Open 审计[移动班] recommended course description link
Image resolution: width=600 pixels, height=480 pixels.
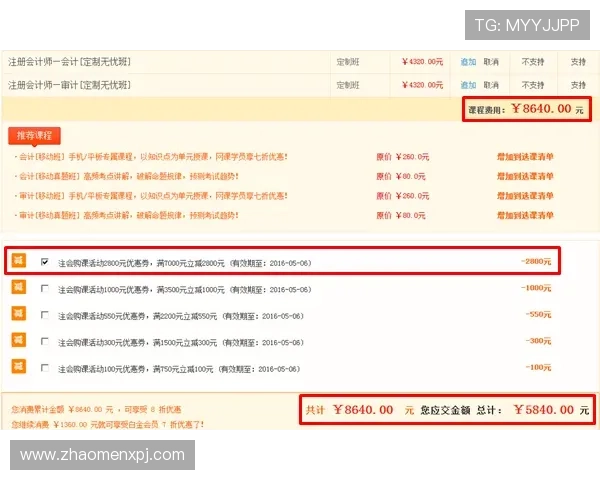[153, 196]
